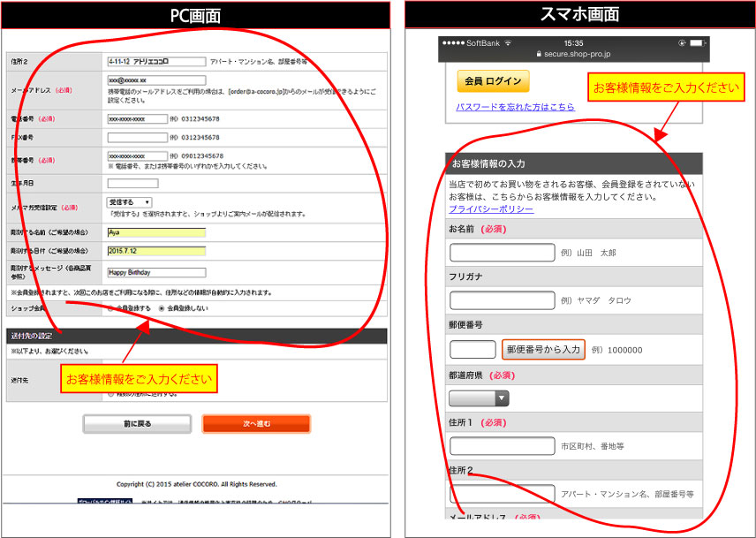Select the 会員登録する radio option
756x538 pixels.
pos(110,308)
